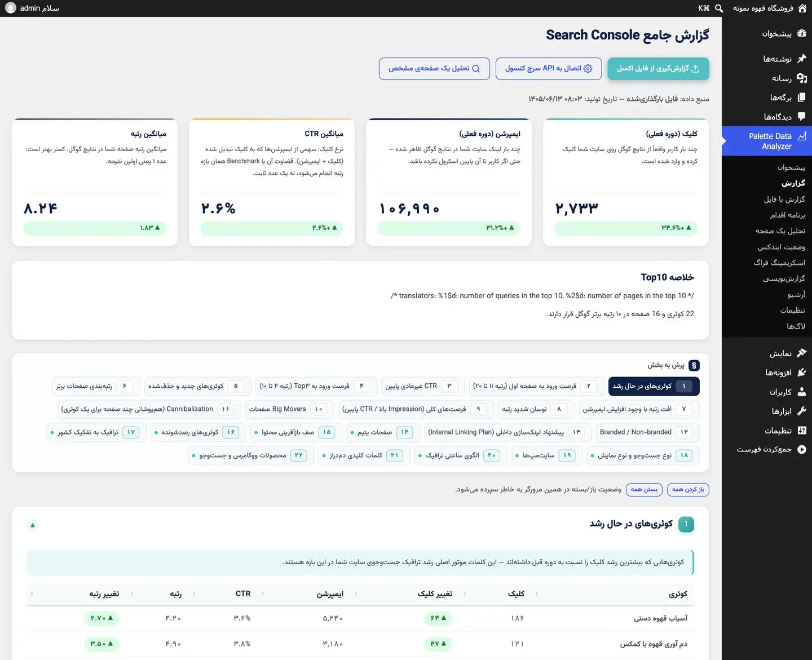
Task: Open the WordPress home icon in the admin bar
Action: [x=802, y=8]
